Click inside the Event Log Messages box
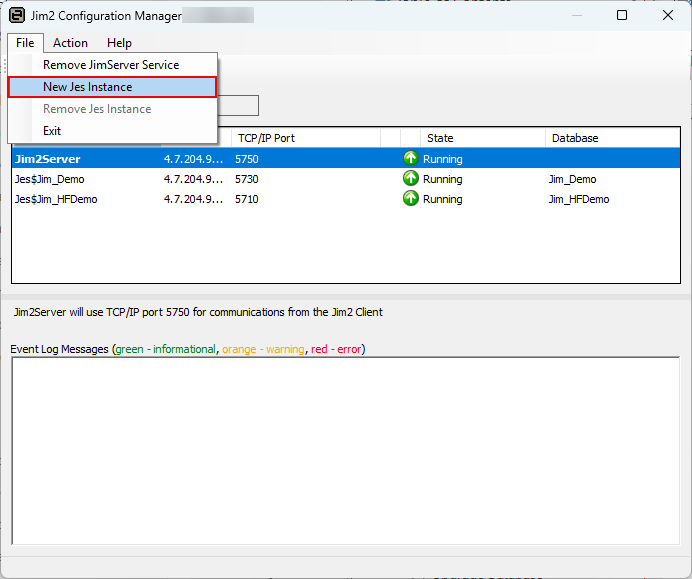The image size is (692, 579). click(346, 451)
